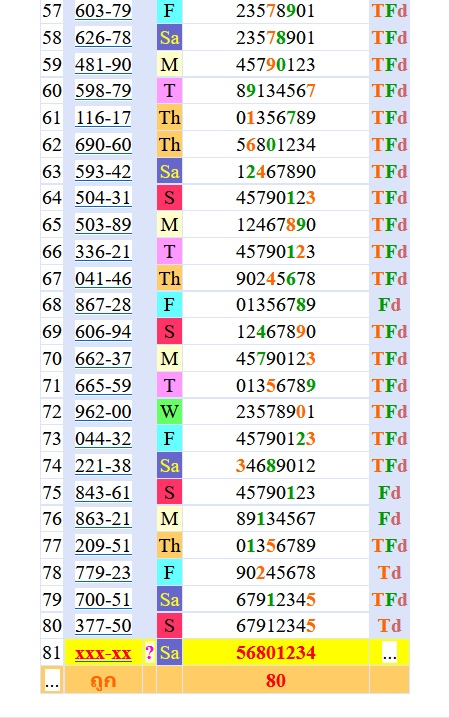Click the ellipsis cell in yellow row 81

(389, 653)
